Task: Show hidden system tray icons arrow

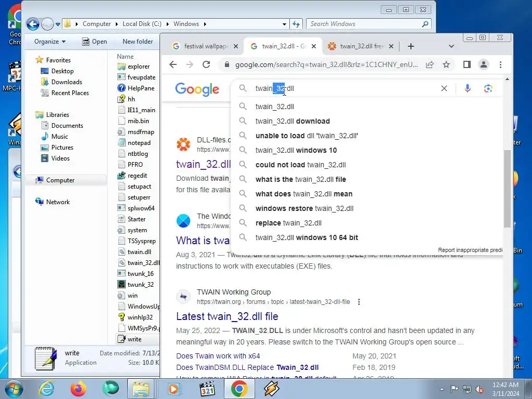Action: click(x=442, y=389)
